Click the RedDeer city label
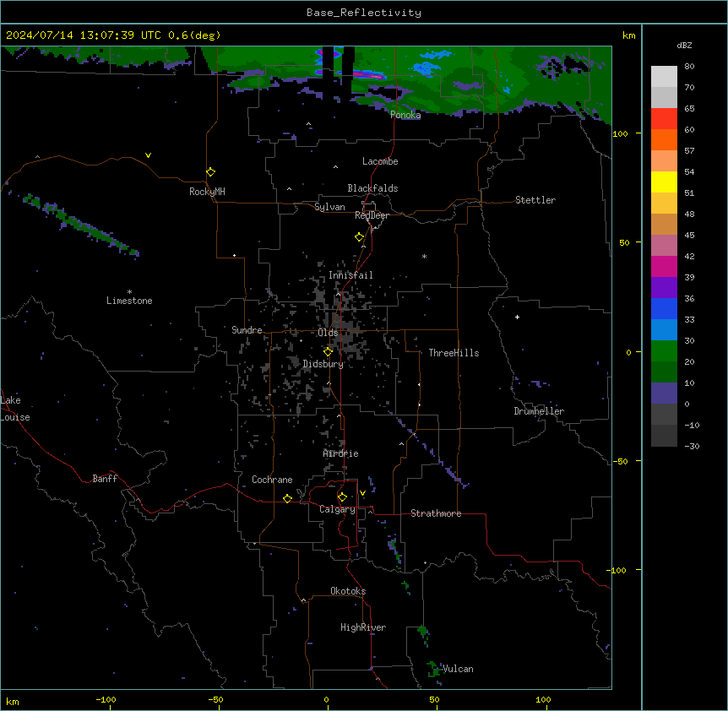This screenshot has width=728, height=711. click(x=372, y=215)
